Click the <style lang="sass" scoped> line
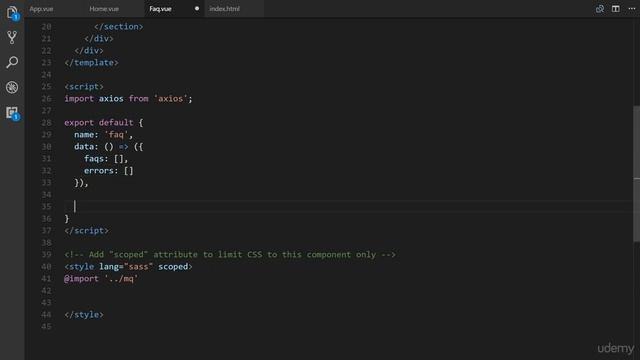Image resolution: width=640 pixels, height=360 pixels. pos(128,267)
